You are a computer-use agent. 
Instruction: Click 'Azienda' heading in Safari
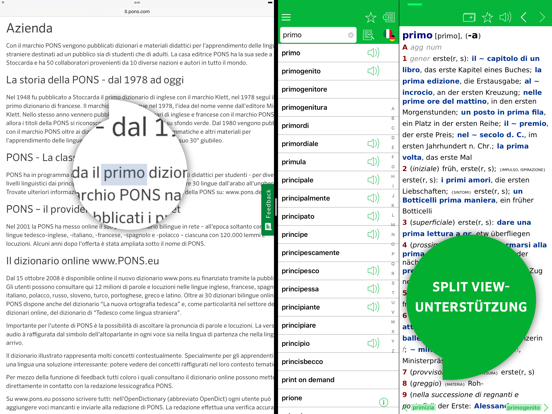click(29, 28)
